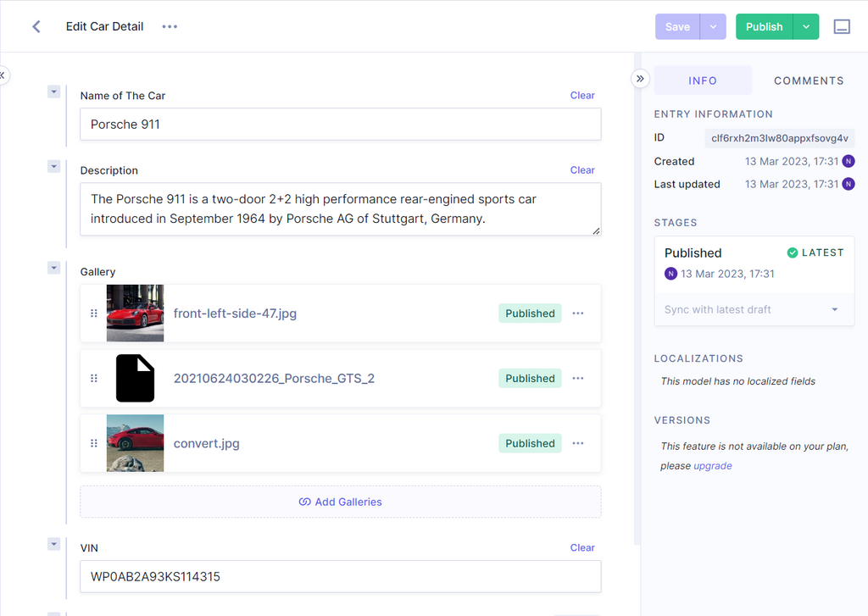Open the Publish dropdown arrow
Screen dimensions: 868x616
(x=806, y=26)
